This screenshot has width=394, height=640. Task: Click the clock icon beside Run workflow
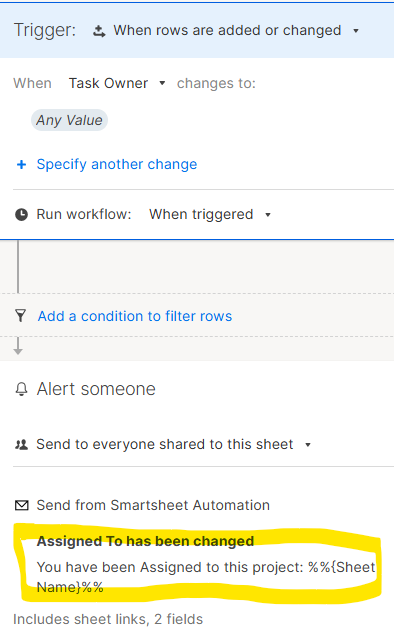click(x=21, y=214)
